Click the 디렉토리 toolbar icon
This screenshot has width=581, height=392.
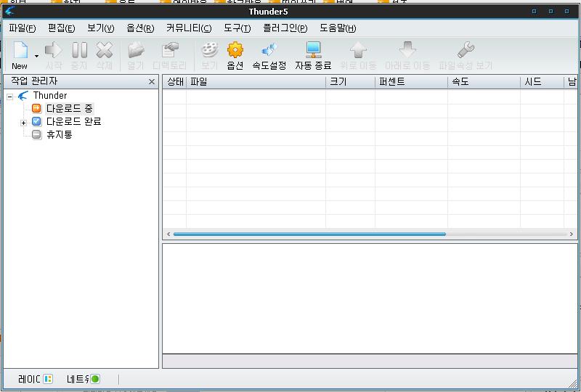[170, 50]
